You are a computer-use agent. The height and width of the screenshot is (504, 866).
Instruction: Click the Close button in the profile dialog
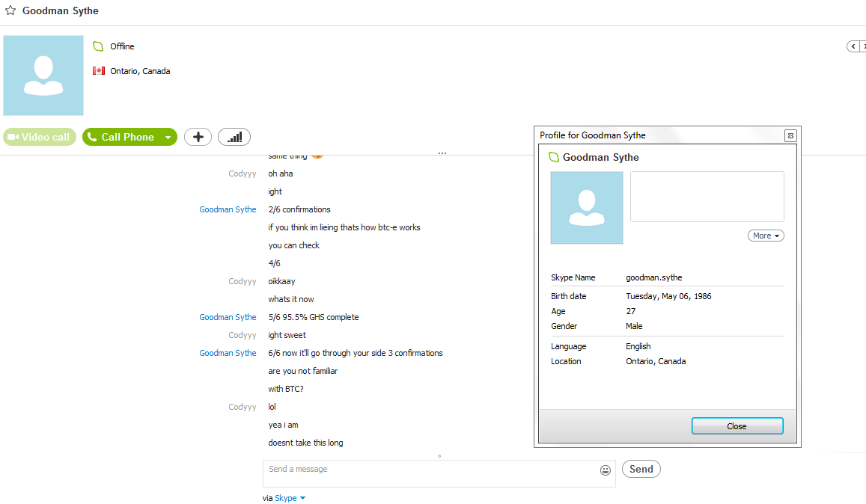737,426
